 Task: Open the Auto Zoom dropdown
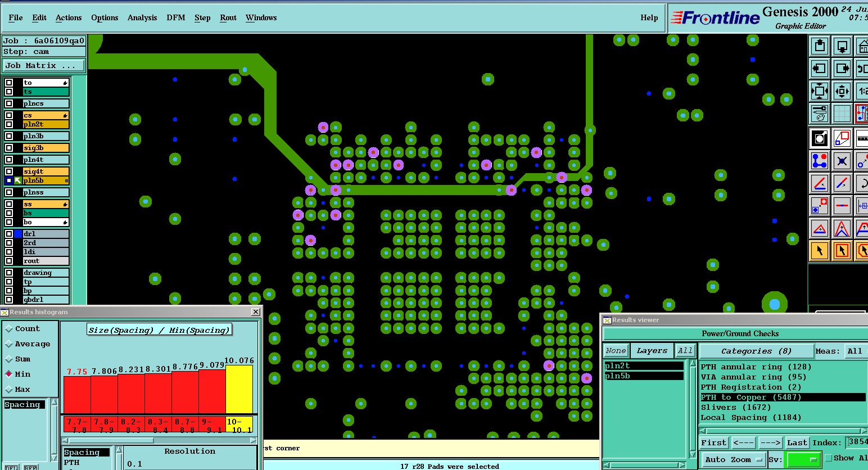pyautogui.click(x=733, y=459)
